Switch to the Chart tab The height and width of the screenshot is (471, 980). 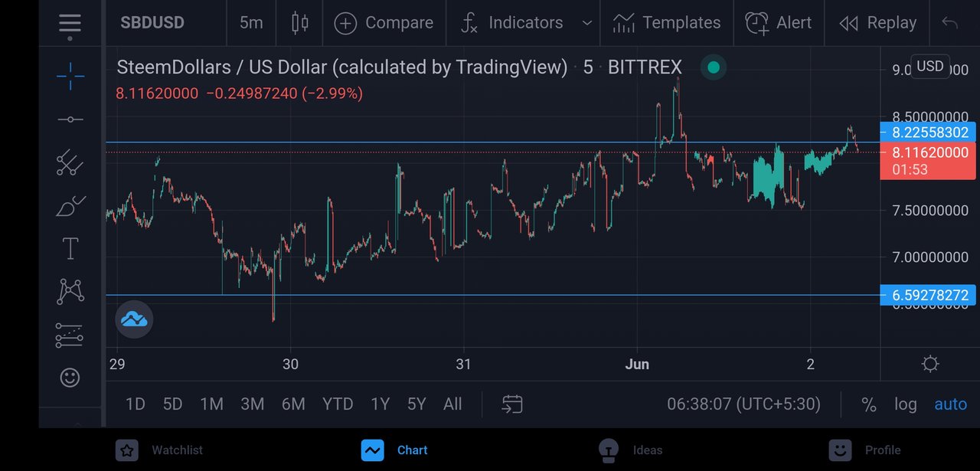coord(394,450)
